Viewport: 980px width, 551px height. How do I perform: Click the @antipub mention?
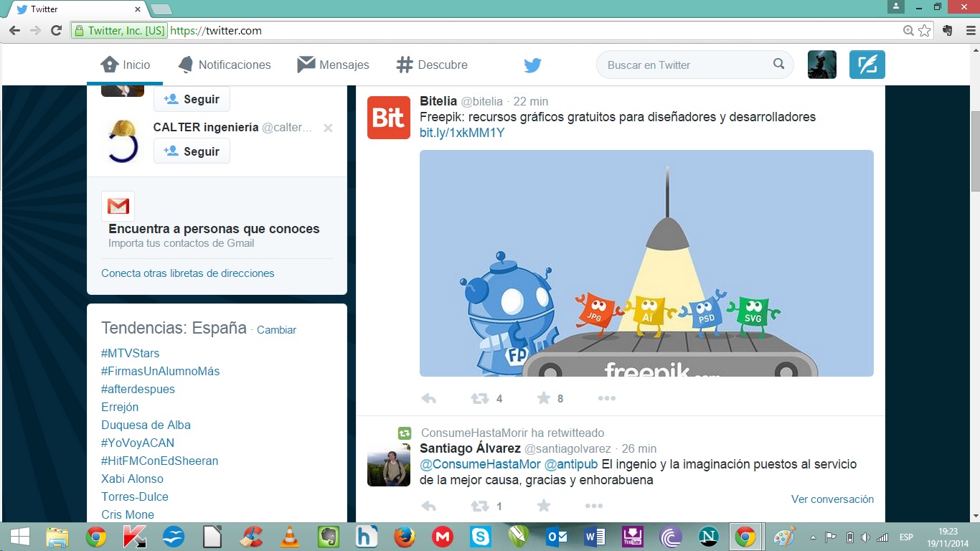point(571,464)
